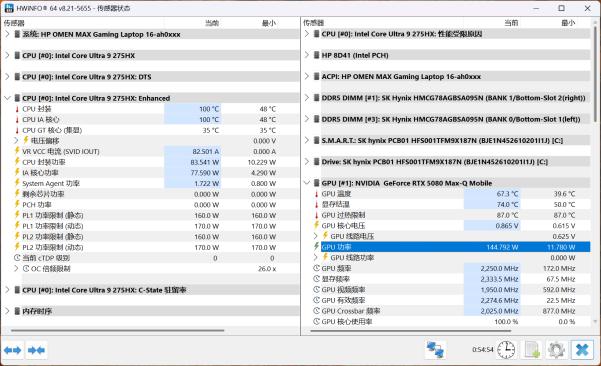Collapse the CPU Enhanced sensor group
Screen dimensions: 601x366
pyautogui.click(x=7, y=98)
